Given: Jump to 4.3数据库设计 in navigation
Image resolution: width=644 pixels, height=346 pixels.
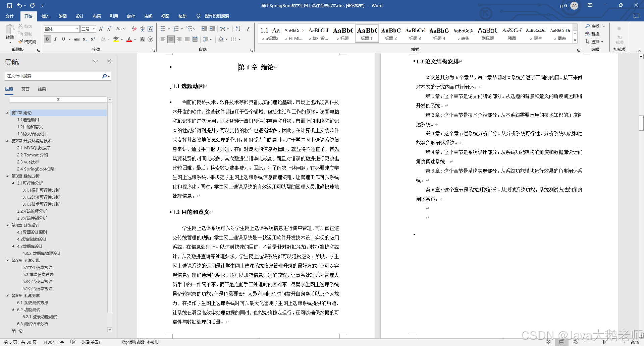Looking at the screenshot, I should point(30,246).
